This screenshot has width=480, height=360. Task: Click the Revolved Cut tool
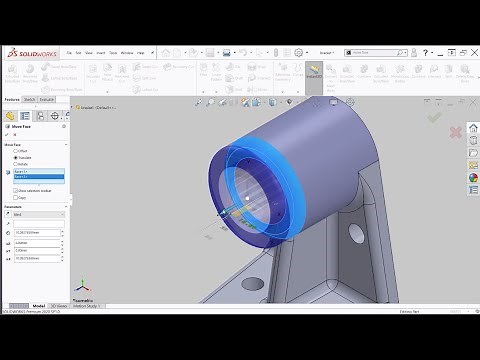(122, 73)
